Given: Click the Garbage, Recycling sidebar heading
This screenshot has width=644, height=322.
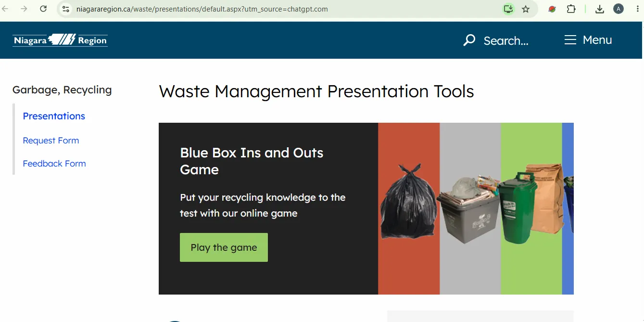Looking at the screenshot, I should pyautogui.click(x=62, y=90).
